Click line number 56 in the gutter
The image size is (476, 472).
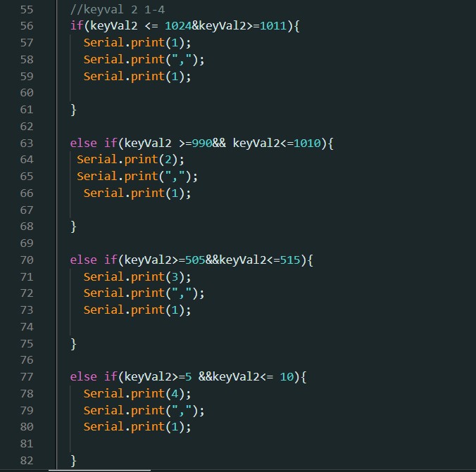(x=27, y=26)
